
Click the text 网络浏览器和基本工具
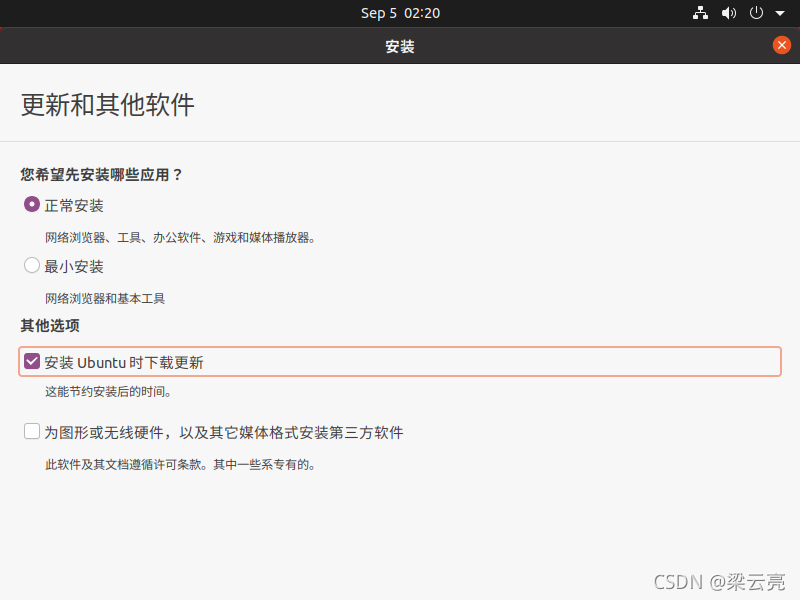coord(105,298)
